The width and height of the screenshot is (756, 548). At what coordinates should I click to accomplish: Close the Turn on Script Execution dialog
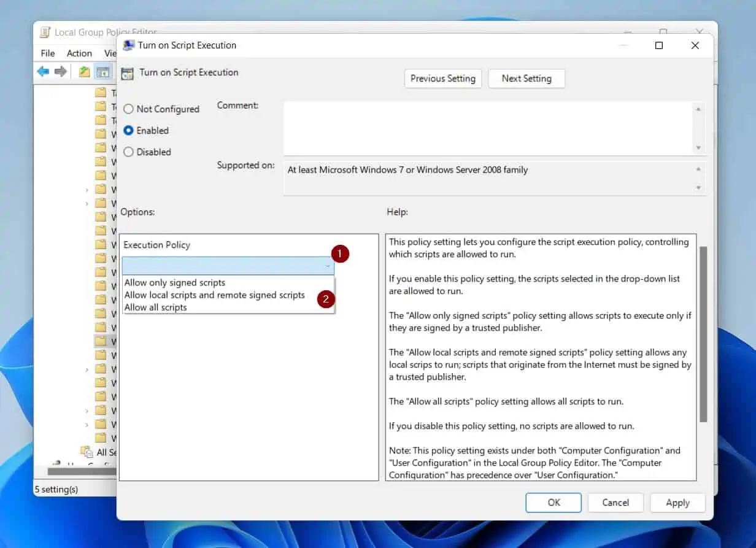pyautogui.click(x=695, y=45)
